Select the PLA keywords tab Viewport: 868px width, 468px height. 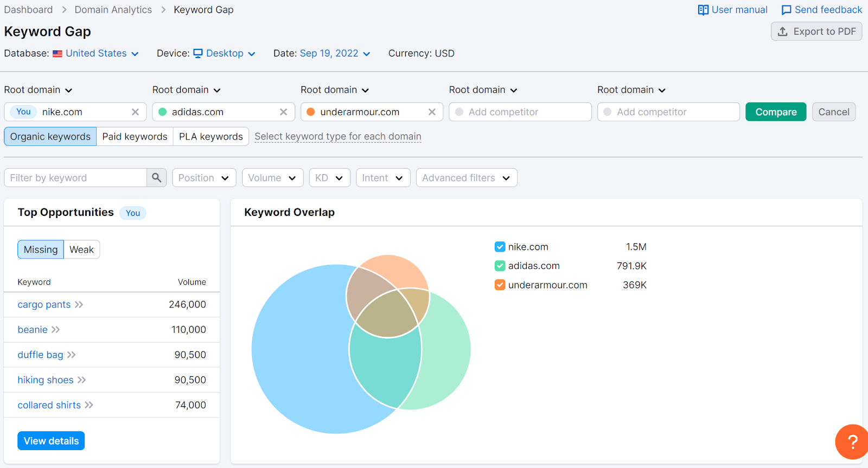pyautogui.click(x=211, y=137)
